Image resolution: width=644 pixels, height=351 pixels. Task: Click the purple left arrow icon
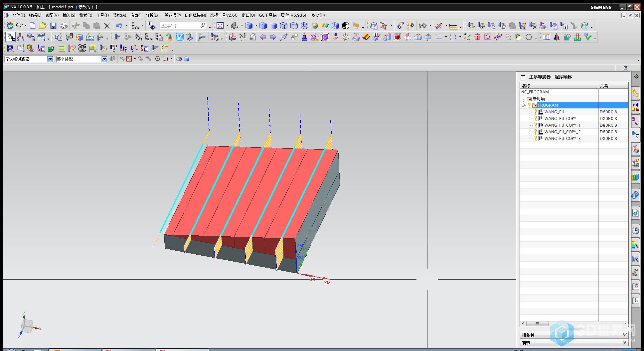(263, 37)
